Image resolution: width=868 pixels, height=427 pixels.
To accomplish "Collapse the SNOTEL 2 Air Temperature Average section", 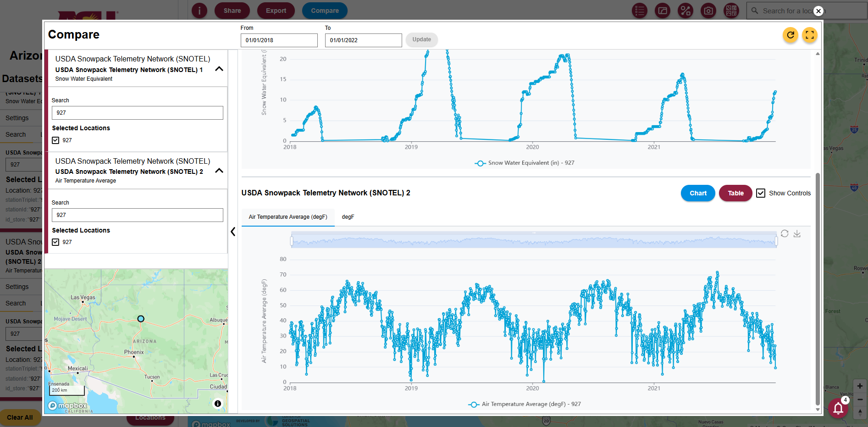I will point(219,171).
